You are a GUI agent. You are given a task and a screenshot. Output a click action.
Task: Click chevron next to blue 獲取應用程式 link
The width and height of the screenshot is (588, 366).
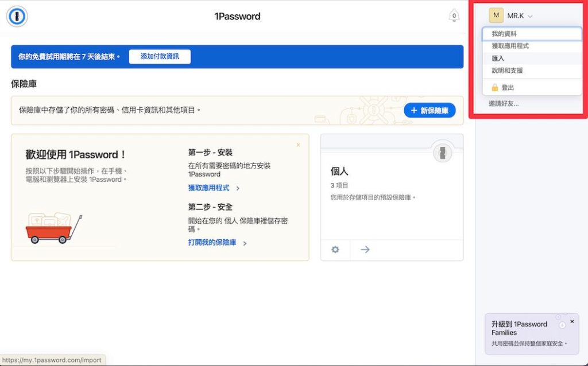[238, 188]
